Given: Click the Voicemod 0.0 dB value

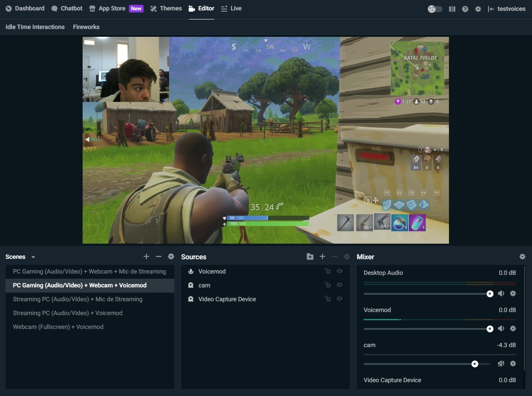Looking at the screenshot, I should [507, 310].
